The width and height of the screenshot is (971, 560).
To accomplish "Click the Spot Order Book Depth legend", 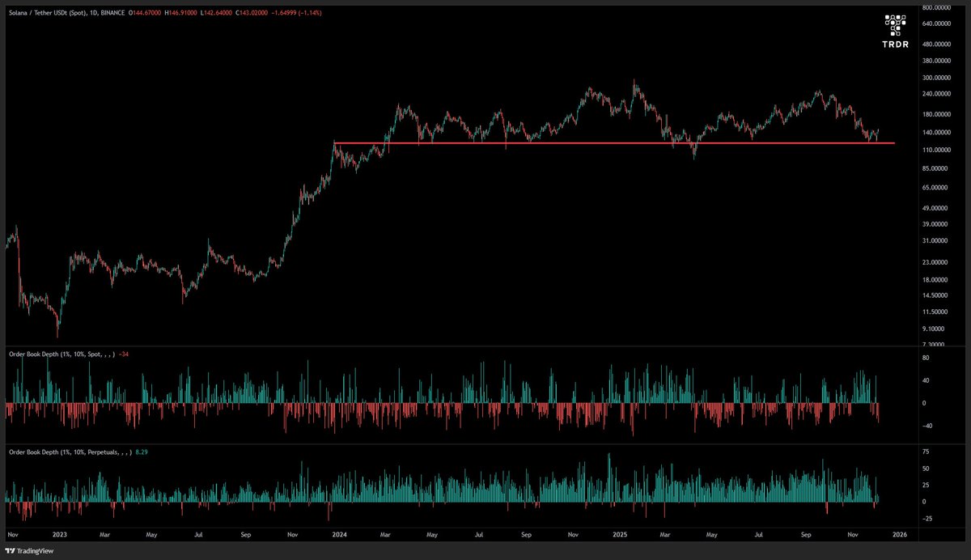I will (62, 354).
